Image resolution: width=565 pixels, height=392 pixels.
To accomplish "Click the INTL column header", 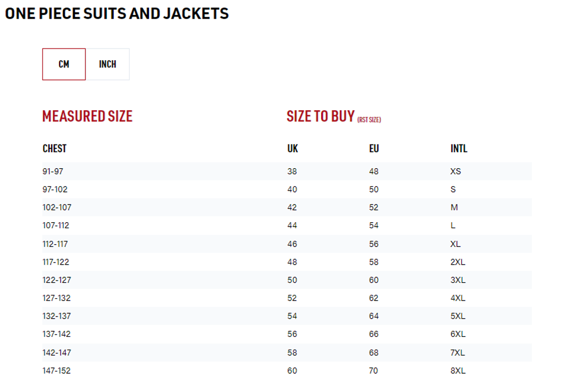I will click(459, 148).
